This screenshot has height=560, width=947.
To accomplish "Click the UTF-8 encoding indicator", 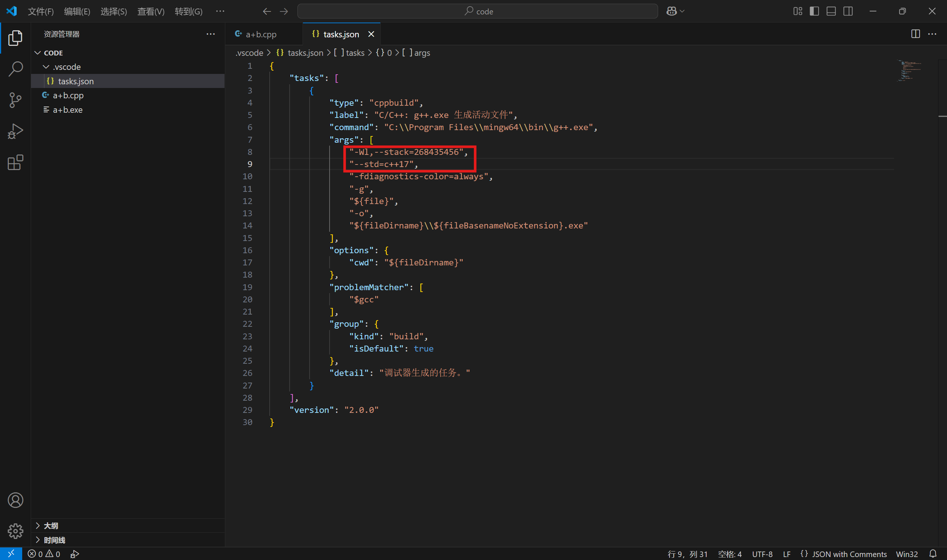I will pyautogui.click(x=762, y=554).
